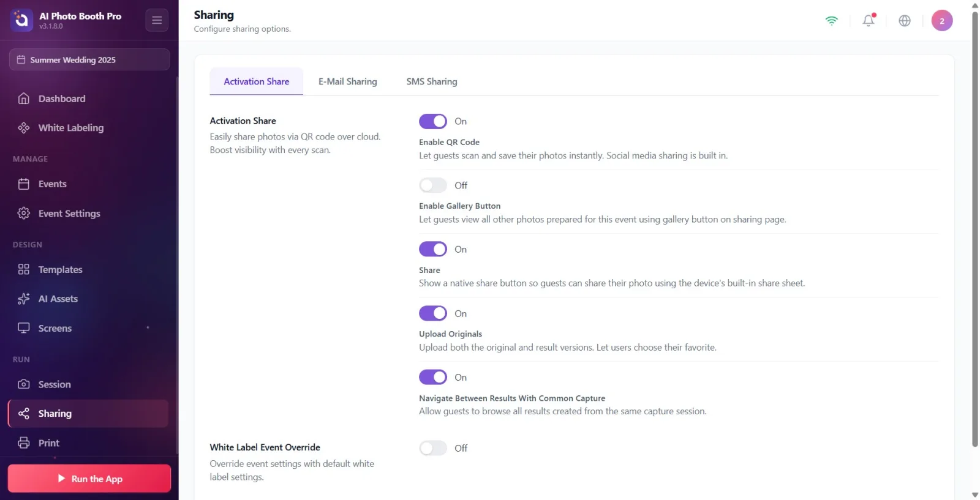Open the Summer Wedding 2025 event selector
Image resolution: width=980 pixels, height=500 pixels.
(x=89, y=59)
